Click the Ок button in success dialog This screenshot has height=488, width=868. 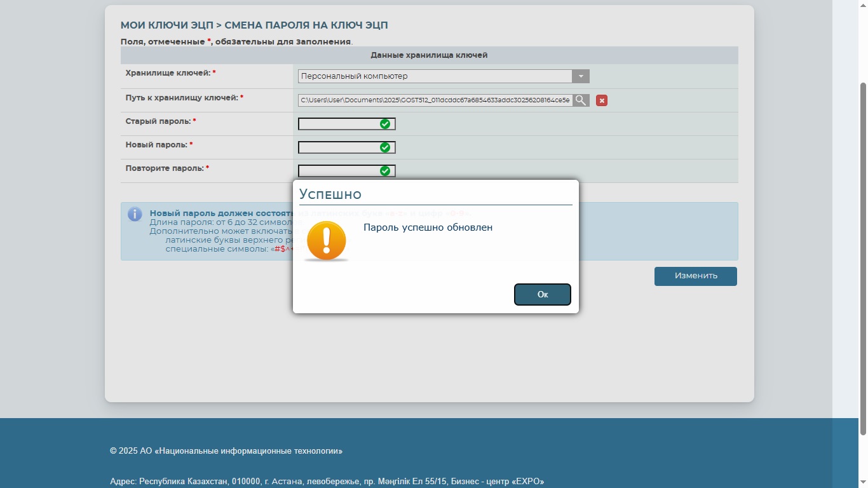click(542, 294)
